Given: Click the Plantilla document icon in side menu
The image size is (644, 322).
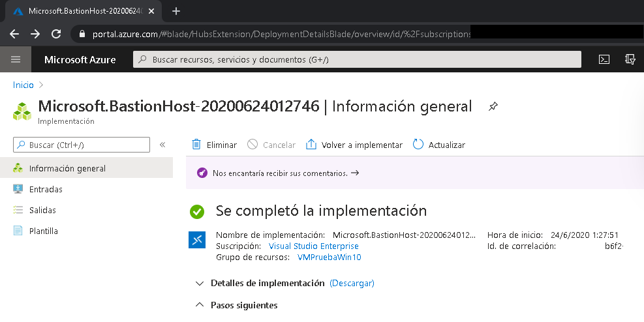Looking at the screenshot, I should click(x=18, y=231).
